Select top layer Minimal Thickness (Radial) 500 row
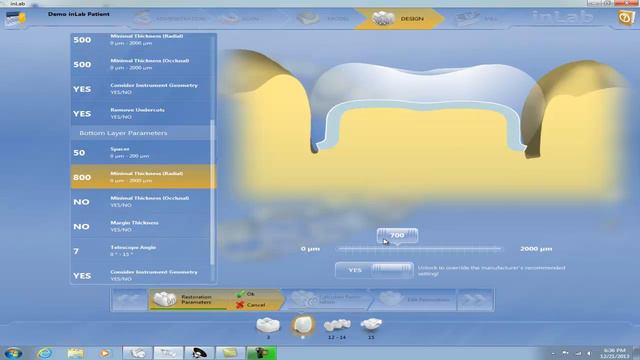 tap(142, 40)
